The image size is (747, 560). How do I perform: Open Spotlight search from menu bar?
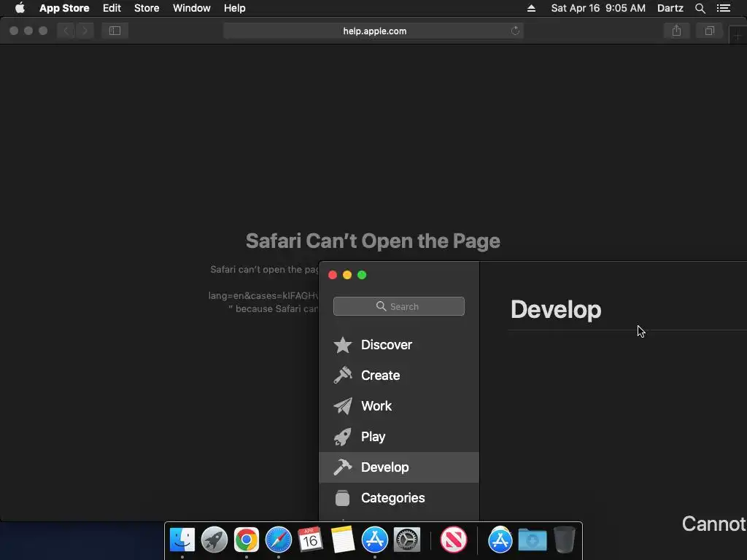point(700,8)
